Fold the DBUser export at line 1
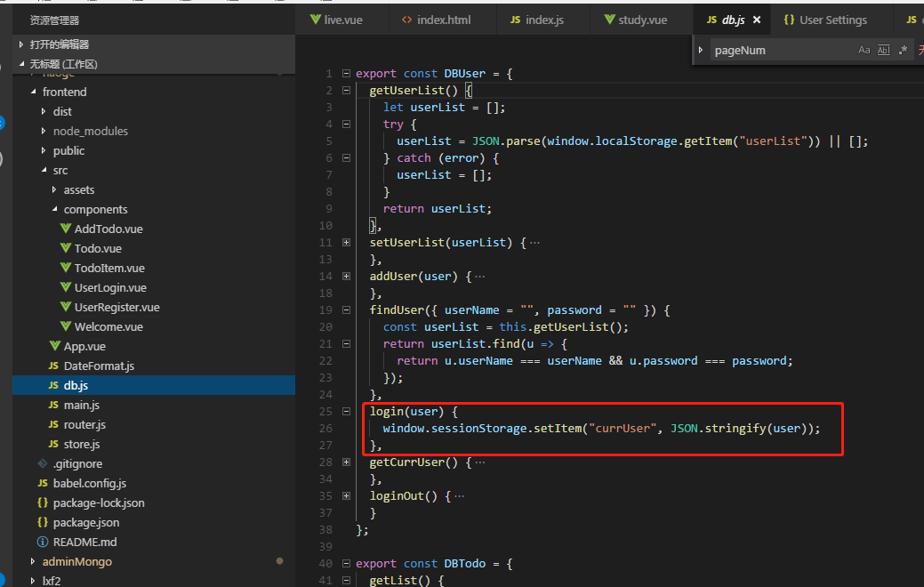924x587 pixels. (346, 74)
